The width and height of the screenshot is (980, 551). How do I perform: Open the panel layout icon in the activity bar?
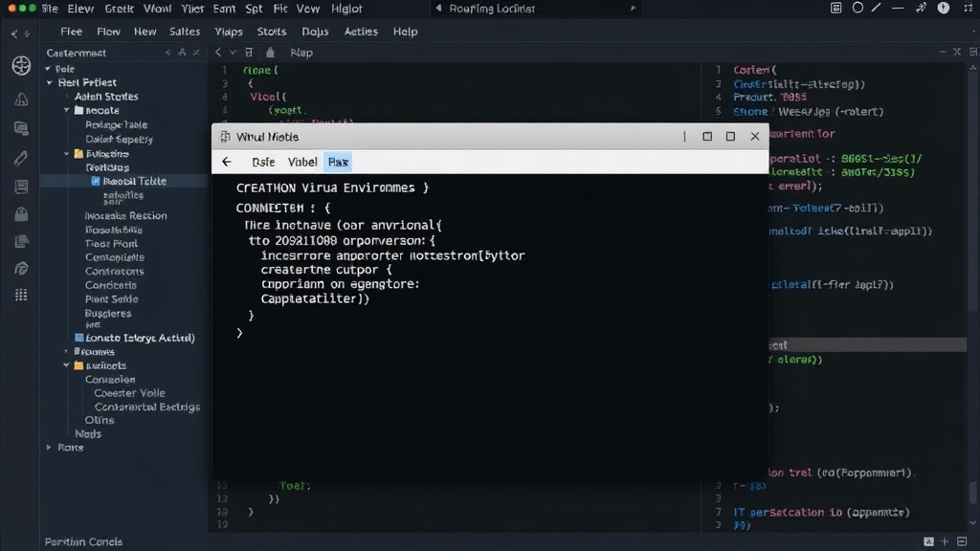(x=21, y=187)
